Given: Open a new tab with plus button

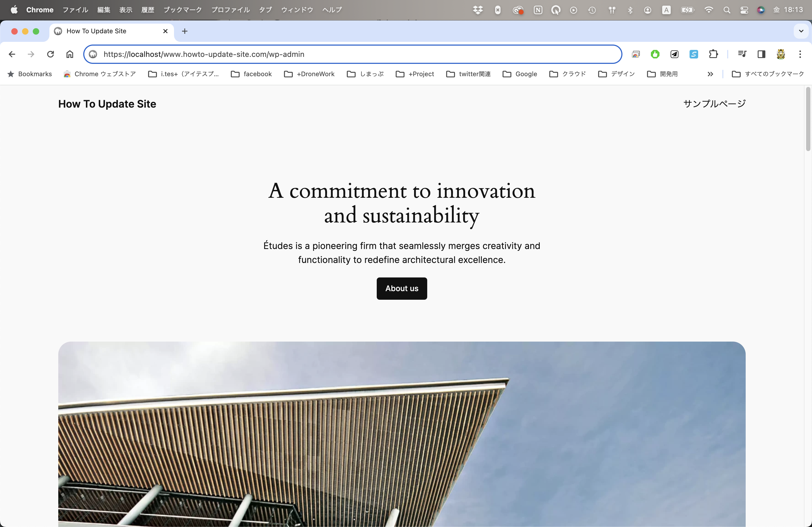Looking at the screenshot, I should tap(184, 31).
